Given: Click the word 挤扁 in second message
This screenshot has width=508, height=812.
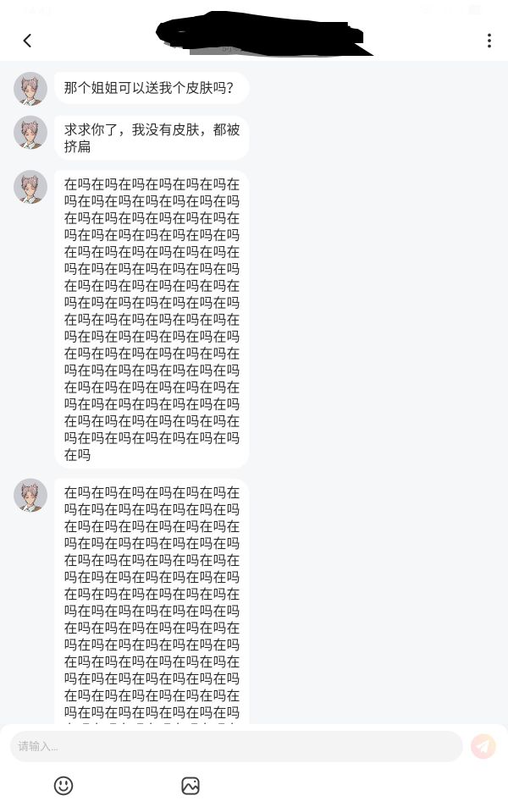Looking at the screenshot, I should click(x=77, y=146).
